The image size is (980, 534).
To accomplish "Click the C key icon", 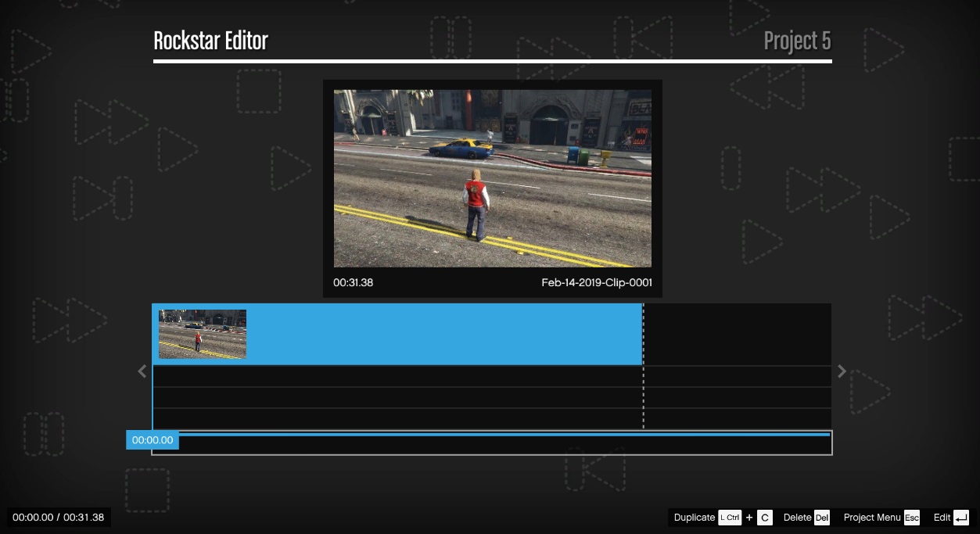I will (x=765, y=518).
